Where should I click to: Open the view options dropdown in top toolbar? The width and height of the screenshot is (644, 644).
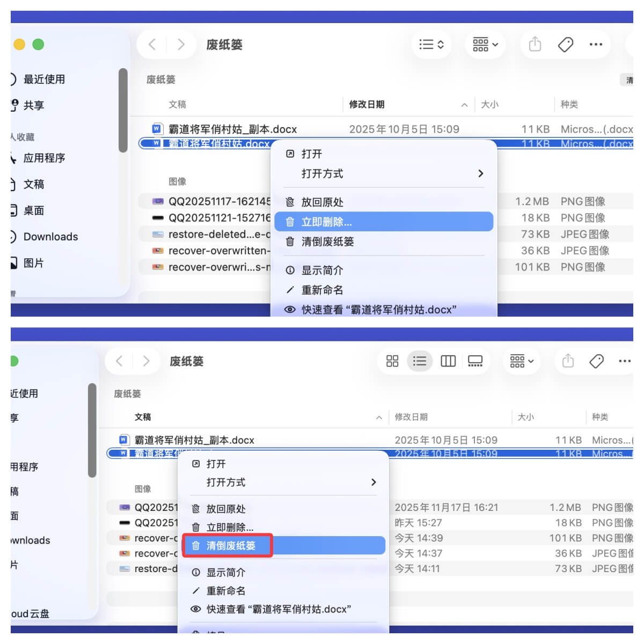[431, 45]
